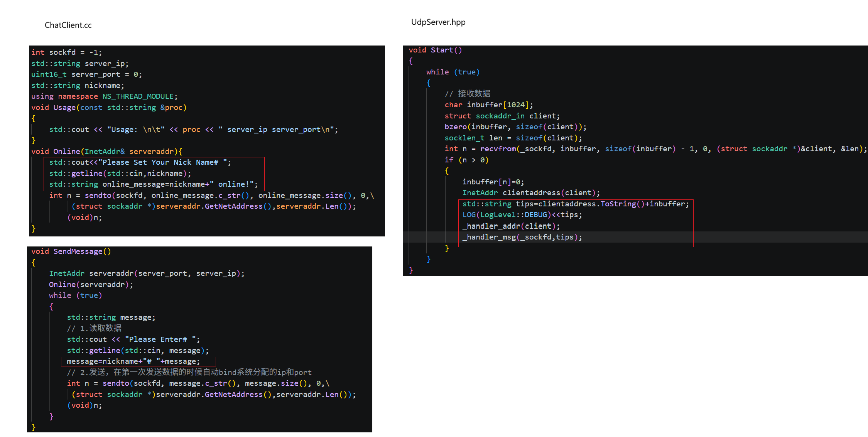Select the 'std::getline(std::cin, message);' line
868x437 pixels.
138,351
